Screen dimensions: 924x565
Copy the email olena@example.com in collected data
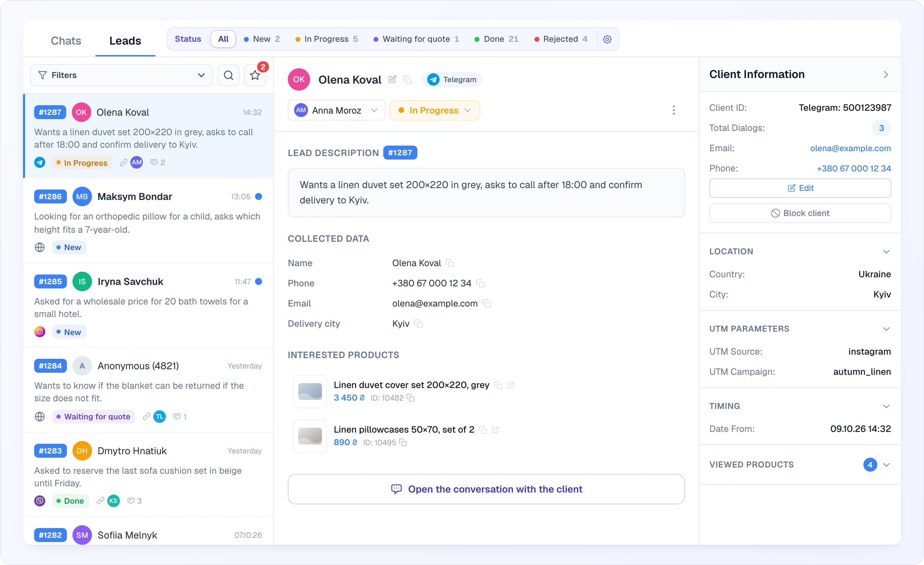(x=487, y=303)
